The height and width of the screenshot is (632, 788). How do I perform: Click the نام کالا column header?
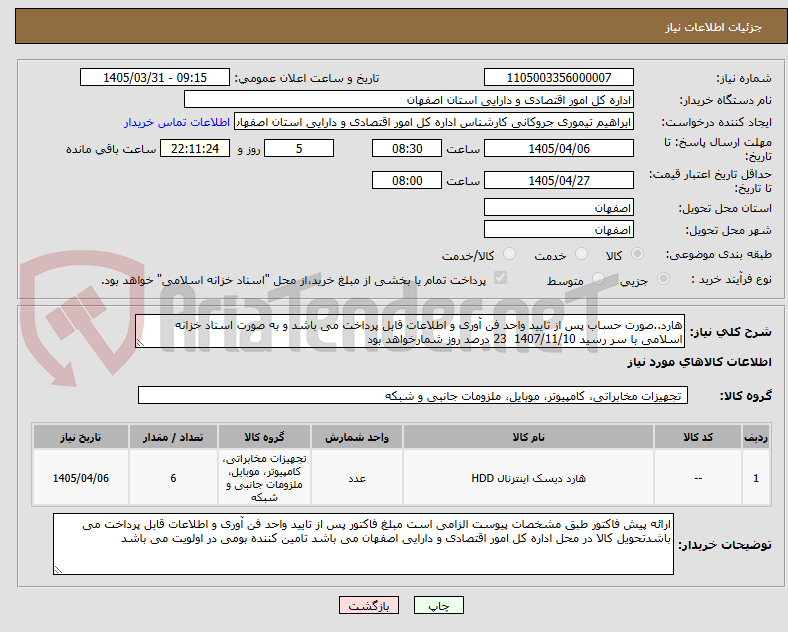point(528,437)
